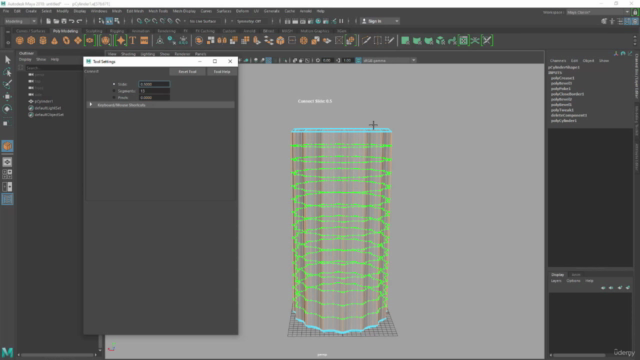Toggle the workspace lock icon

pyautogui.click(x=635, y=12)
